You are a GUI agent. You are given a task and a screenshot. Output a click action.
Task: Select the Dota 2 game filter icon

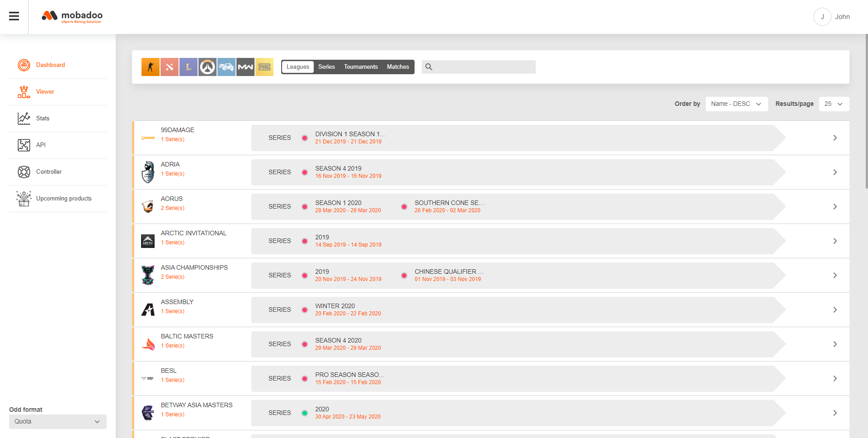tap(170, 67)
